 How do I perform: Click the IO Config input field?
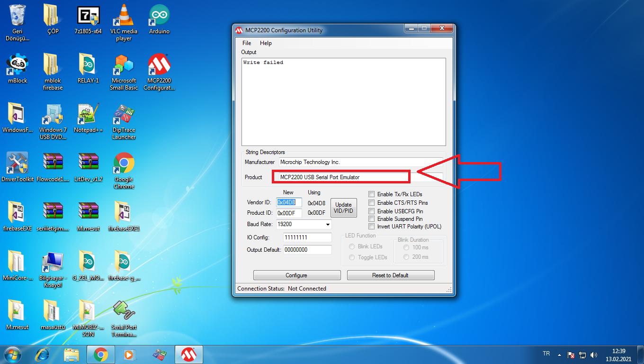coord(307,237)
